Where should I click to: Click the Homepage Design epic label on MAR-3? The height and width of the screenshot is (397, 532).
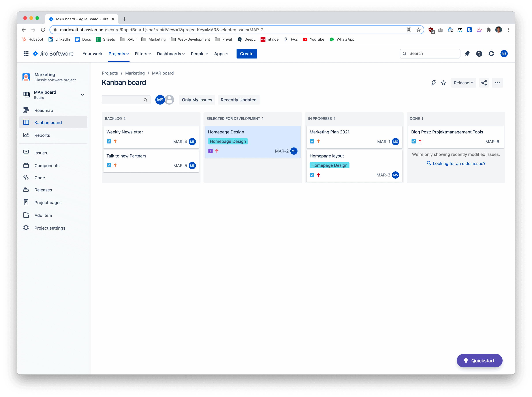(x=329, y=165)
